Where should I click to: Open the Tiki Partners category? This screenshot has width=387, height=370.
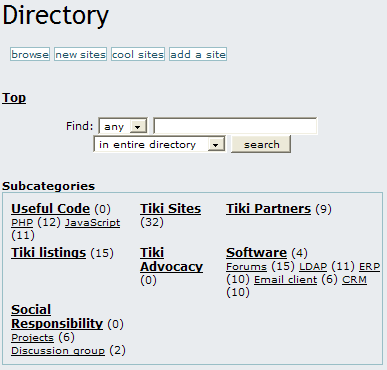[268, 209]
